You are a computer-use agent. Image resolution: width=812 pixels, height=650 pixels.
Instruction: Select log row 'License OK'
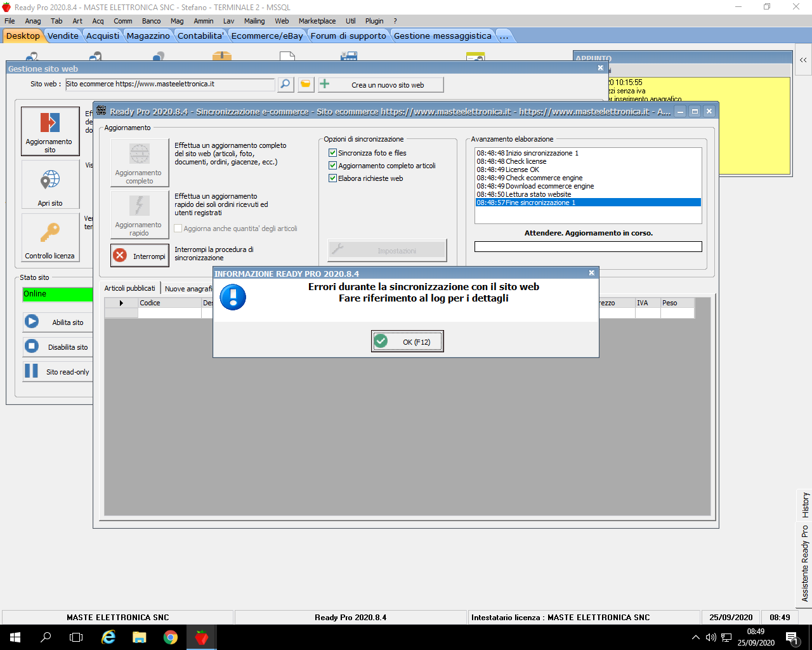click(588, 169)
